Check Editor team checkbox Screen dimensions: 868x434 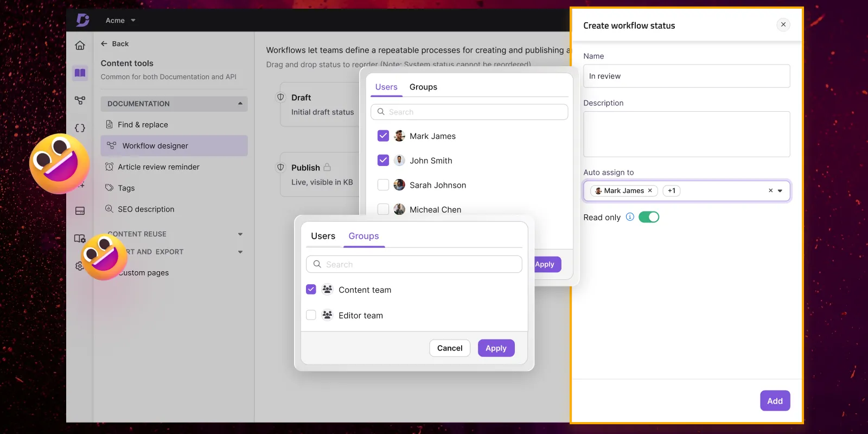[311, 315]
